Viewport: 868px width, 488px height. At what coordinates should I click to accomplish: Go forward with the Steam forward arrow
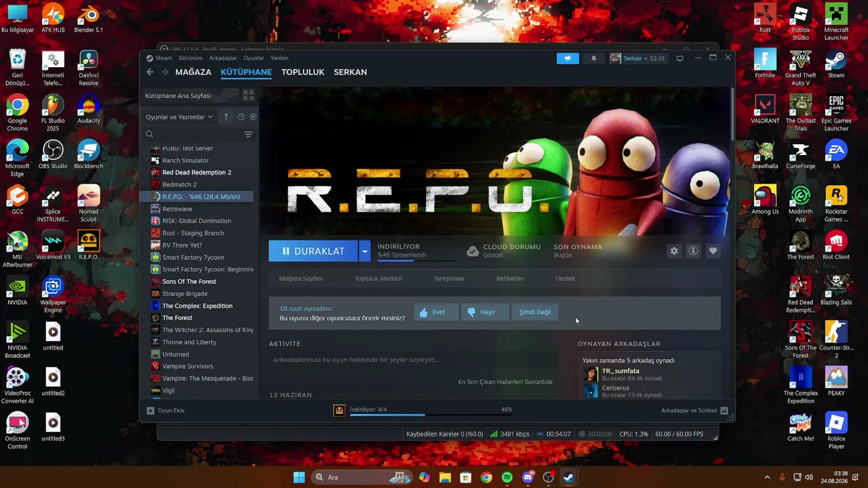coord(165,72)
